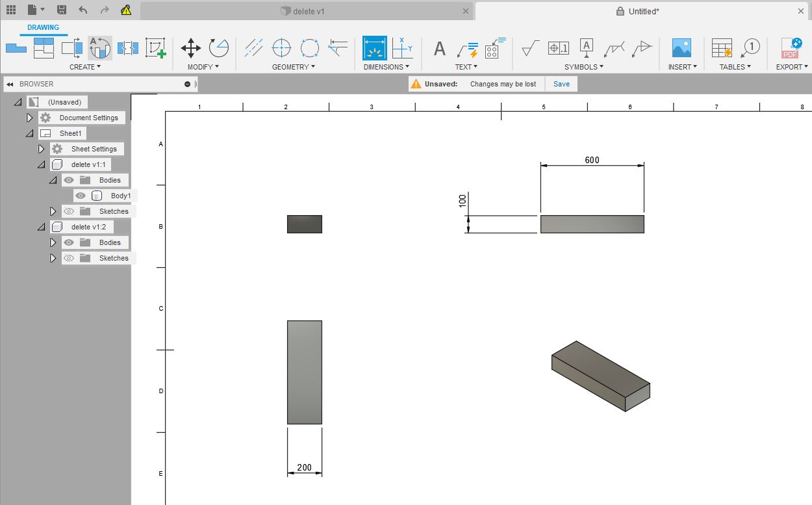Expand the Document Settings node
The width and height of the screenshot is (812, 505).
[x=29, y=118]
